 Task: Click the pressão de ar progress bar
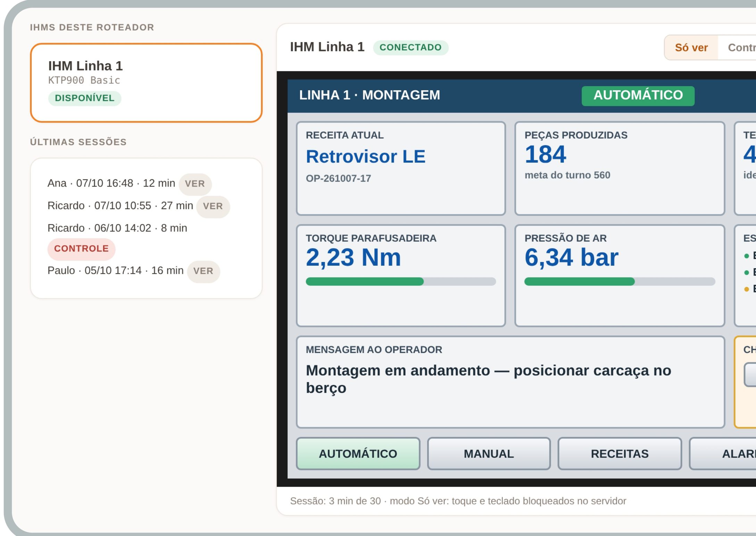coord(620,281)
